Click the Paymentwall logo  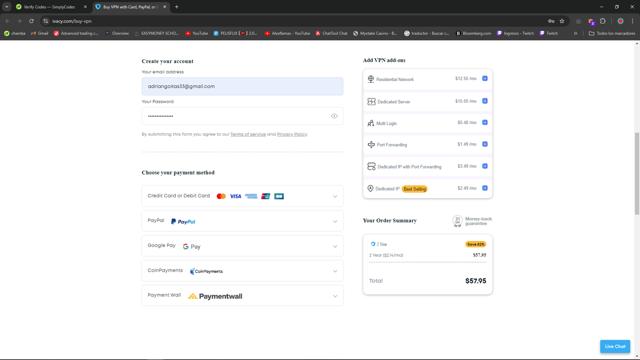point(215,296)
